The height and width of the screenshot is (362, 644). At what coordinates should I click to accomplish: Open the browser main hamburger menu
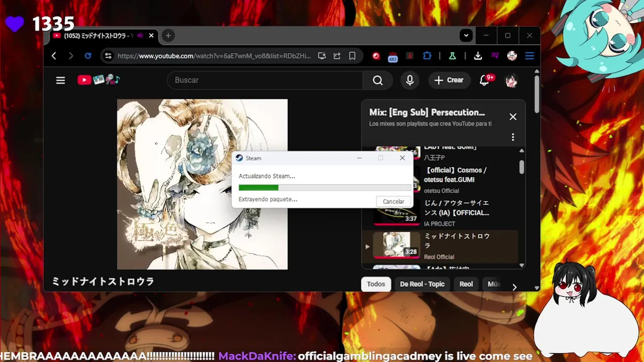click(x=529, y=56)
